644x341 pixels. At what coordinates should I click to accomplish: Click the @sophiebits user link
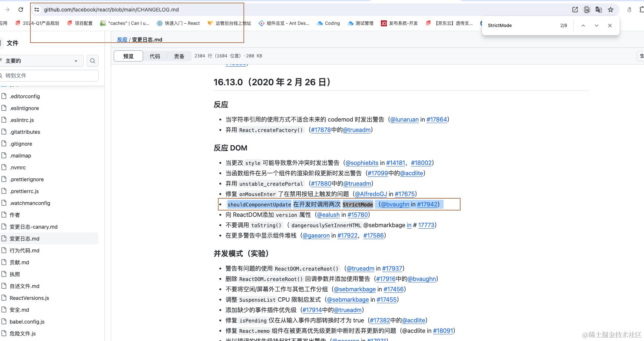(x=362, y=163)
